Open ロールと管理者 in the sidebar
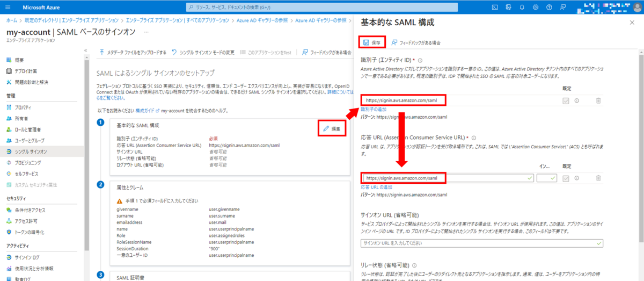This screenshot has width=644, height=281. 28,129
